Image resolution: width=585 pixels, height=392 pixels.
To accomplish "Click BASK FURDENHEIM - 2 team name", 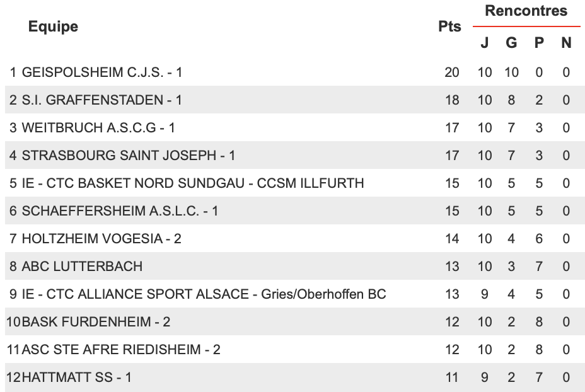I will 96,321.
